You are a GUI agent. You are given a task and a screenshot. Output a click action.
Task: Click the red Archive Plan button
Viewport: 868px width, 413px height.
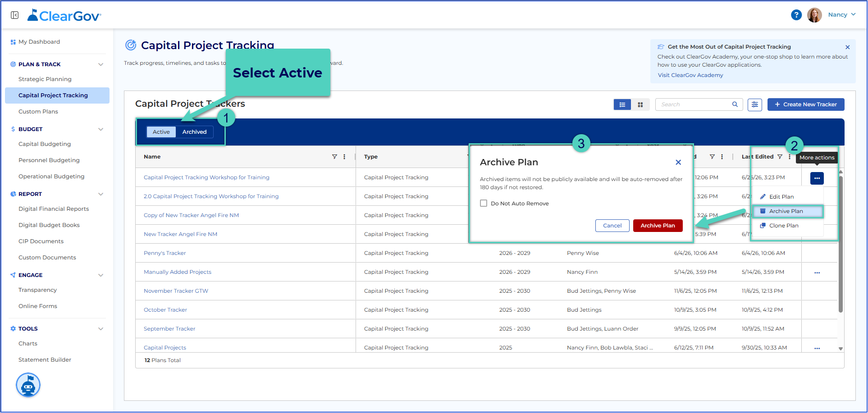(x=658, y=226)
